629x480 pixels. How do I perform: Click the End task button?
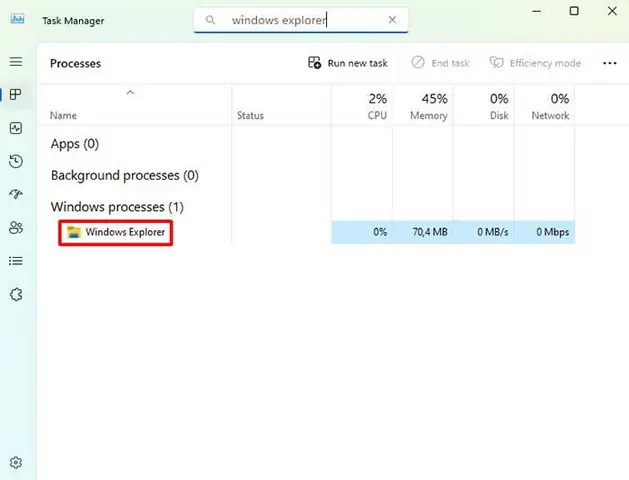pos(440,63)
